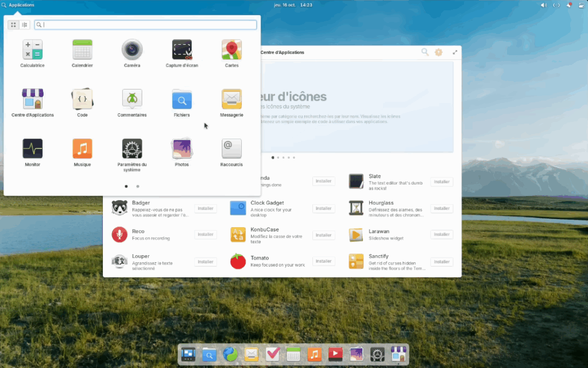Click the Videos icon in the dock
This screenshot has width=588, height=368.
pos(335,355)
